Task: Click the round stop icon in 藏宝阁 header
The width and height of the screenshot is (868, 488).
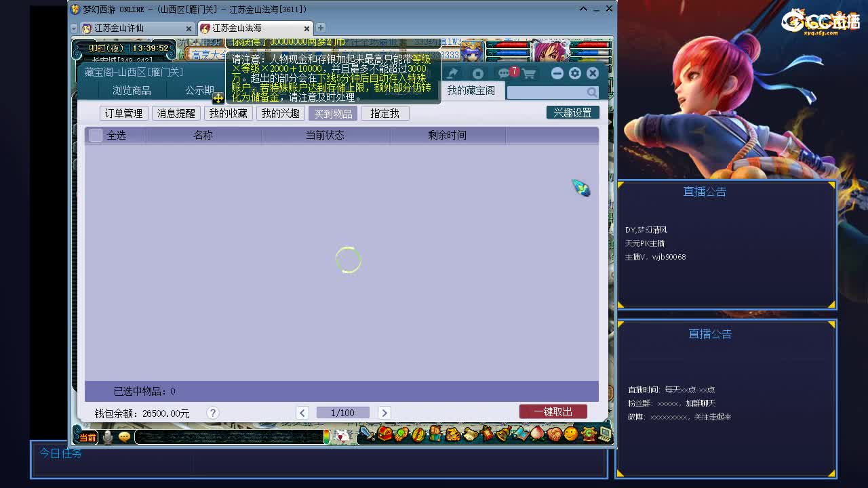Action: pos(478,73)
